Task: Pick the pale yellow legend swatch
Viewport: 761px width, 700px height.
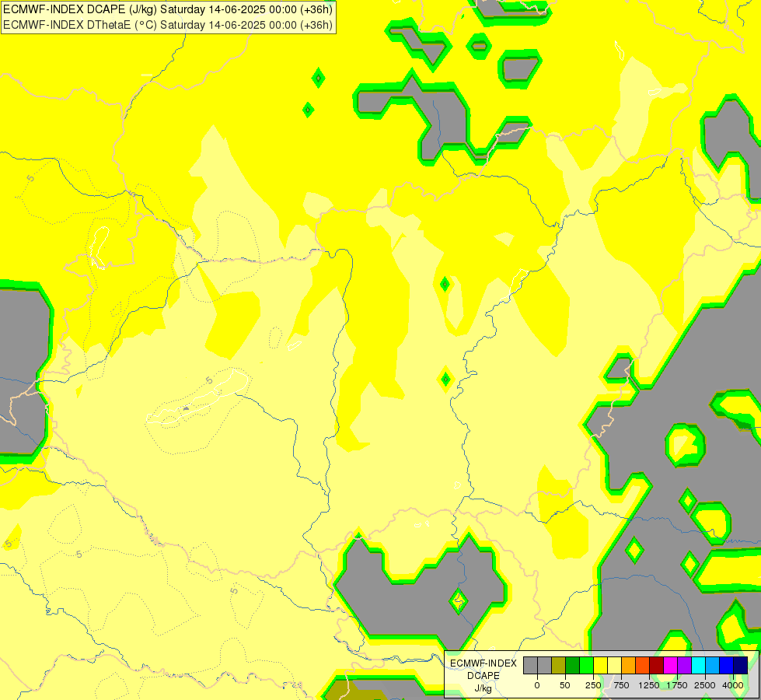Action: click(614, 666)
